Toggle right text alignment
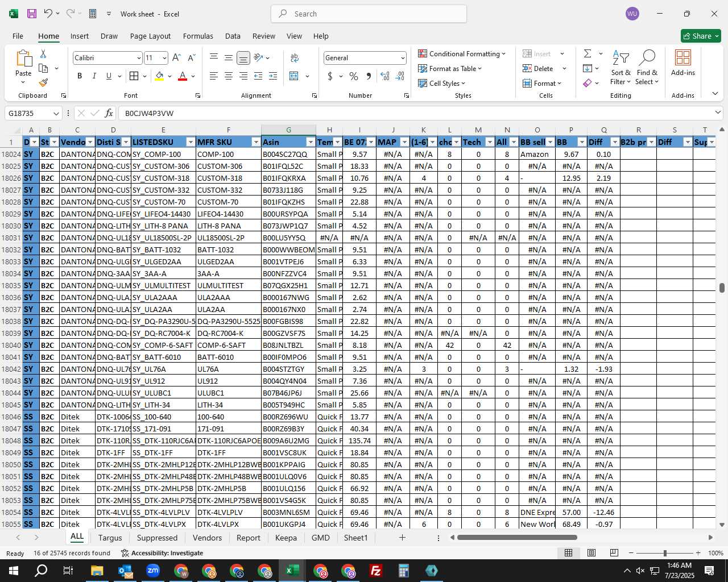Viewport: 728px width, 582px height. [x=243, y=76]
